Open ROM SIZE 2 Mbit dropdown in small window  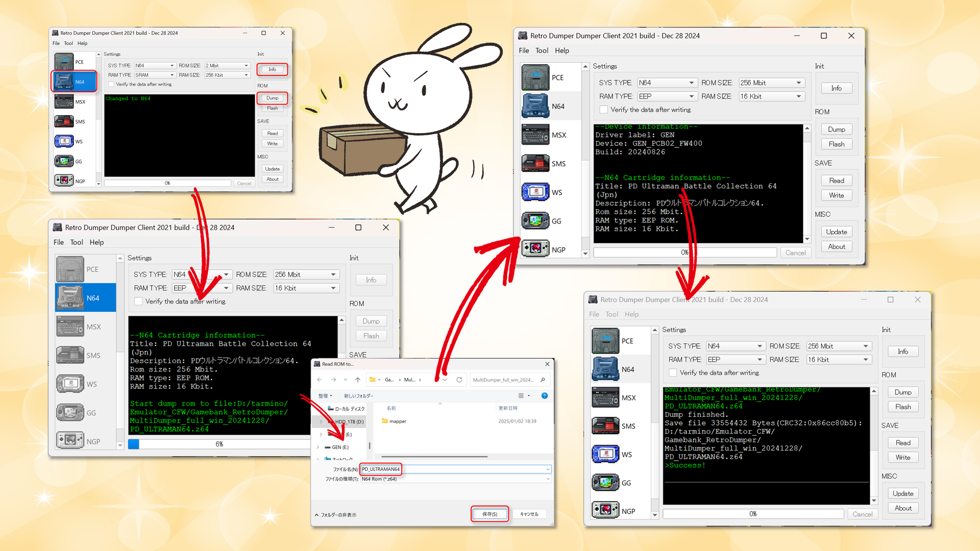[x=228, y=66]
